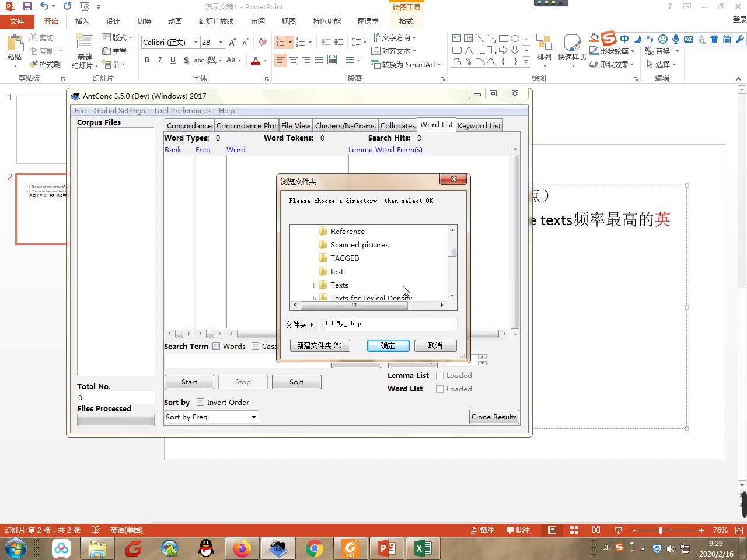Expand the Texts folder node
The height and width of the screenshot is (560, 747).
click(x=315, y=285)
